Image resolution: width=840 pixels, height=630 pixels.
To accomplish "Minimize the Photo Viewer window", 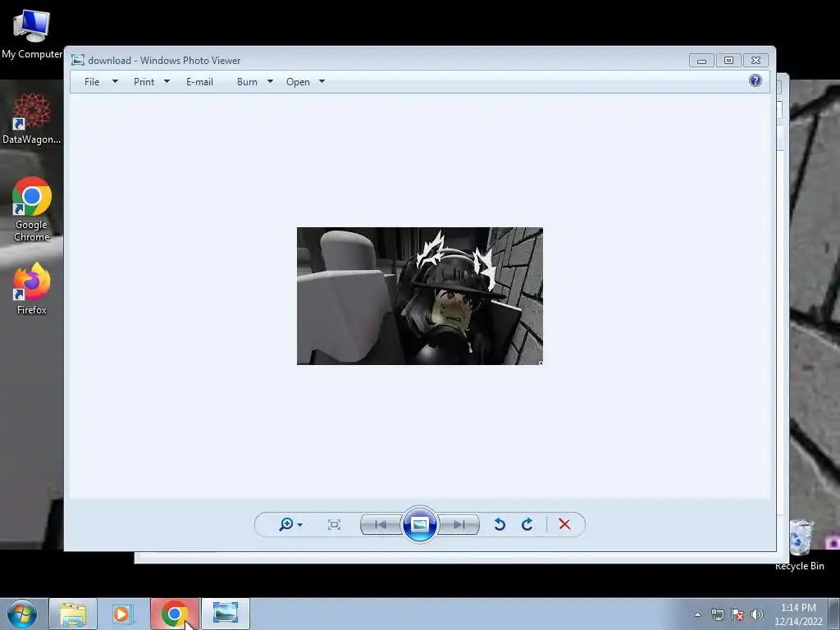I will click(701, 61).
